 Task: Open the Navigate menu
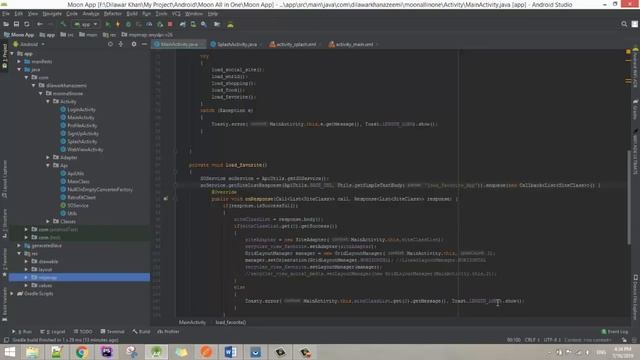52,14
